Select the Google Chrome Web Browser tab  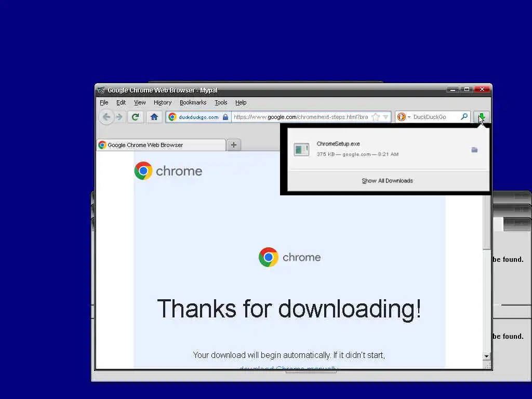[161, 145]
